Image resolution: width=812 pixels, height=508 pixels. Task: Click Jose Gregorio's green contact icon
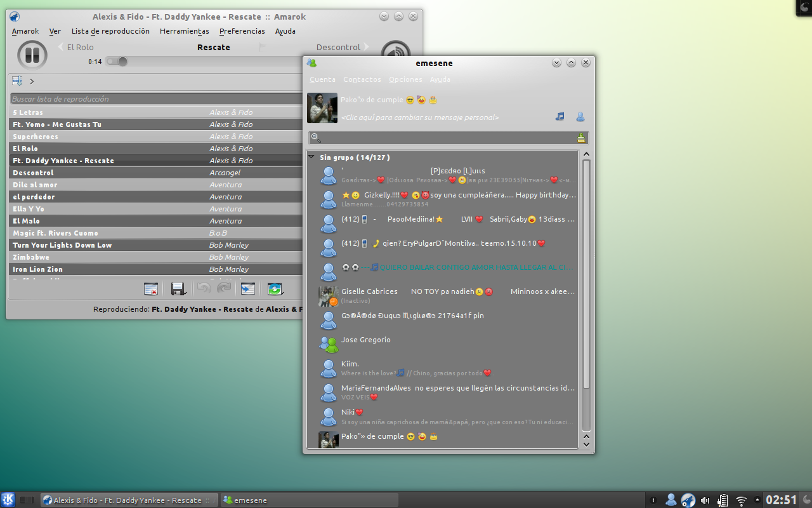[x=328, y=344]
